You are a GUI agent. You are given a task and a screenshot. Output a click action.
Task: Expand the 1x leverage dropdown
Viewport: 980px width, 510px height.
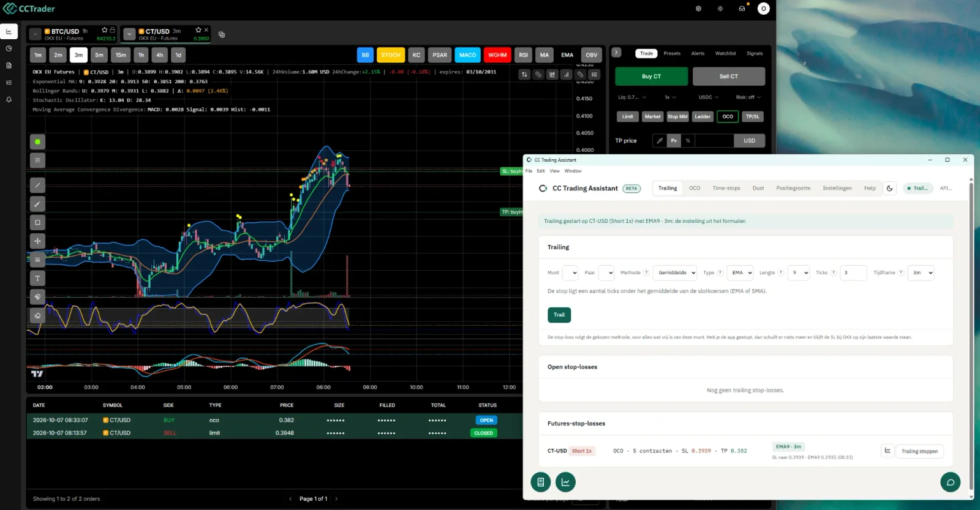(x=670, y=97)
